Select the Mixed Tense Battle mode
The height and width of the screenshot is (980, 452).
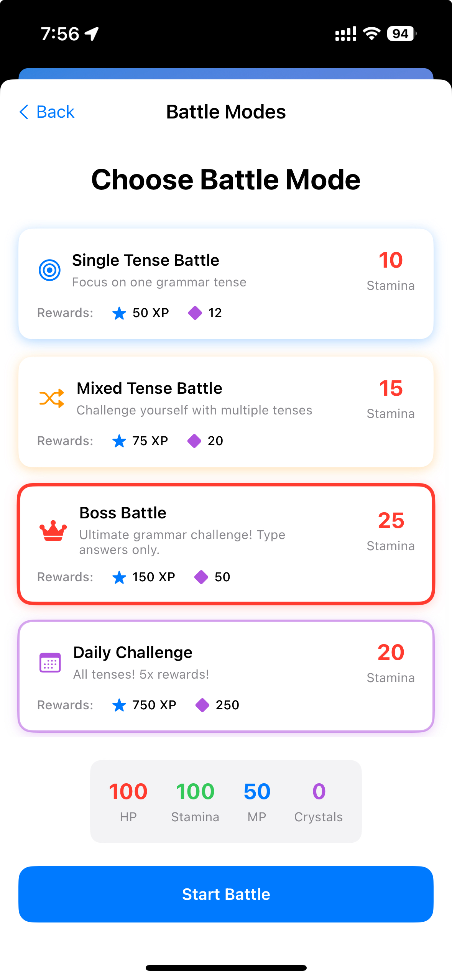tap(226, 412)
